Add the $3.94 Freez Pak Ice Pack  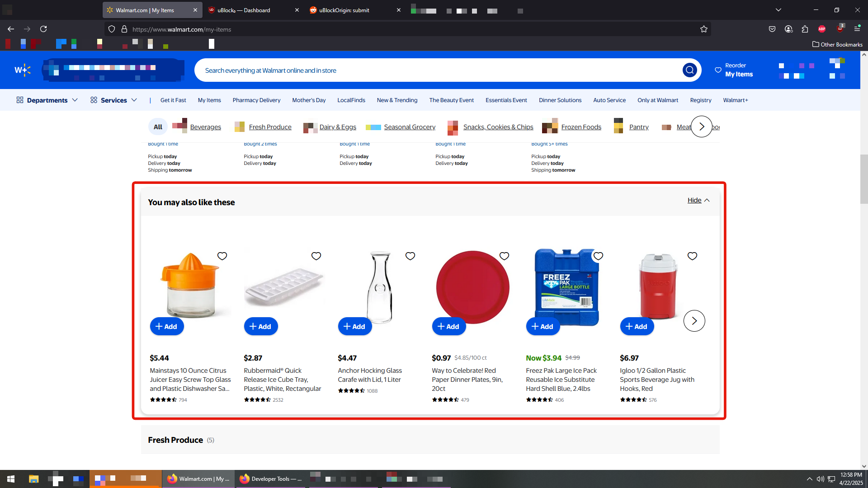(x=543, y=326)
